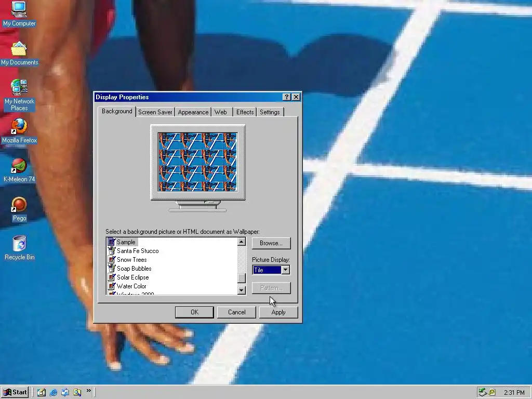Select the Soap Bubbles wallpaper name

(x=134, y=269)
